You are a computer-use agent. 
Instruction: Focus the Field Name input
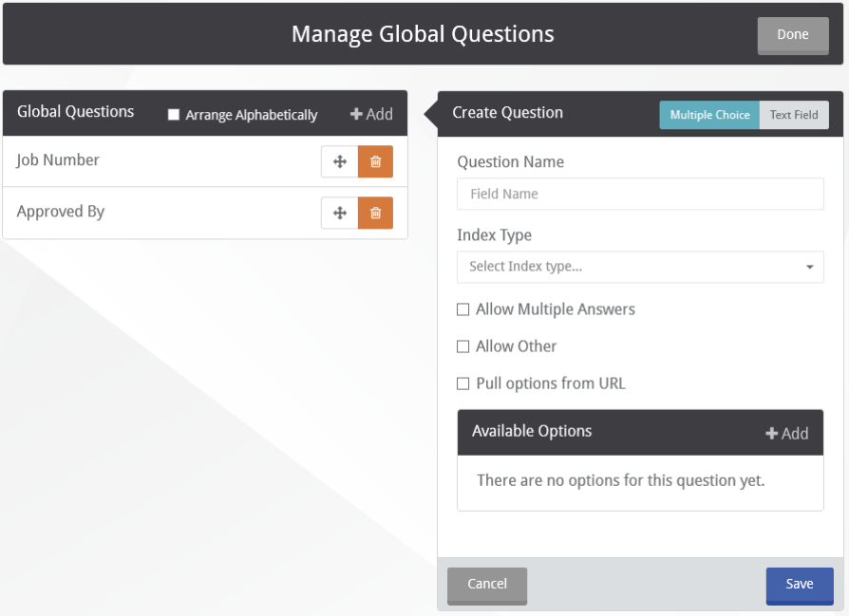pyautogui.click(x=640, y=194)
